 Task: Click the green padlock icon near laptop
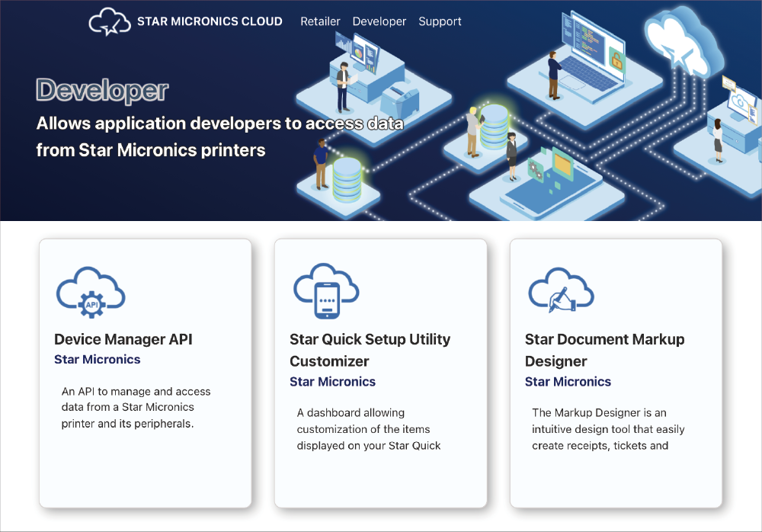click(x=617, y=59)
